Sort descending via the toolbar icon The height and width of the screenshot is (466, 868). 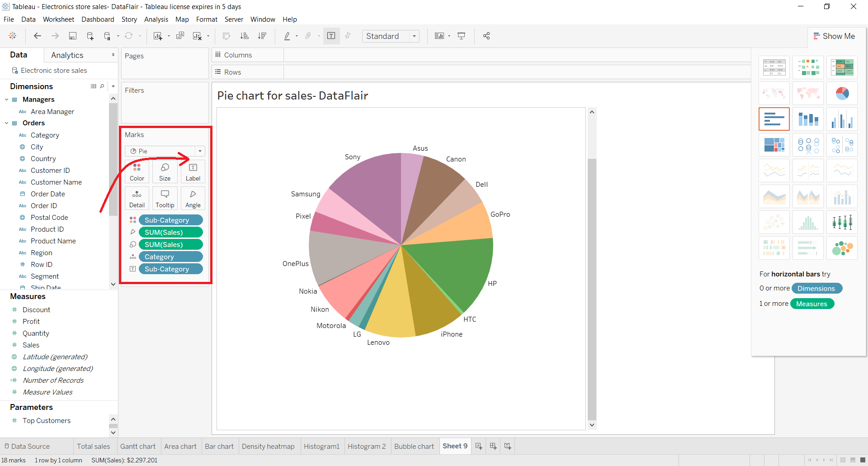coord(262,36)
